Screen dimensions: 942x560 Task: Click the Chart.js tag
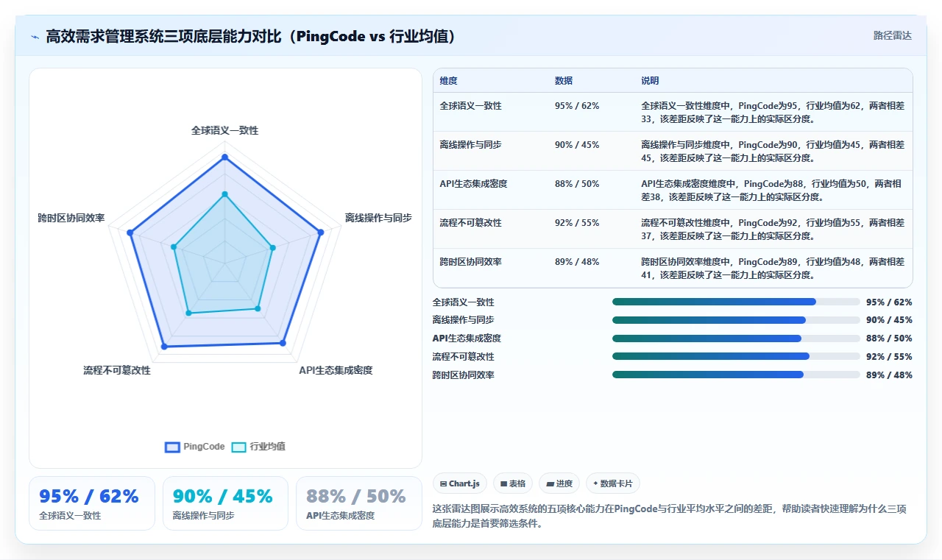point(460,483)
